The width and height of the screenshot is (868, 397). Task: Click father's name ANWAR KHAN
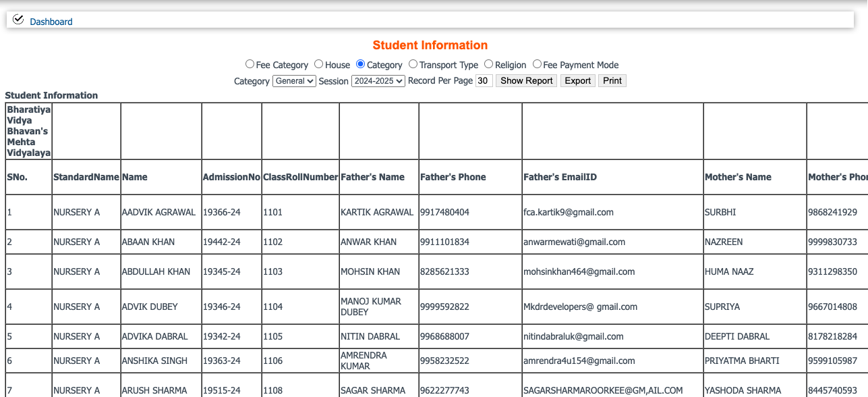(369, 242)
